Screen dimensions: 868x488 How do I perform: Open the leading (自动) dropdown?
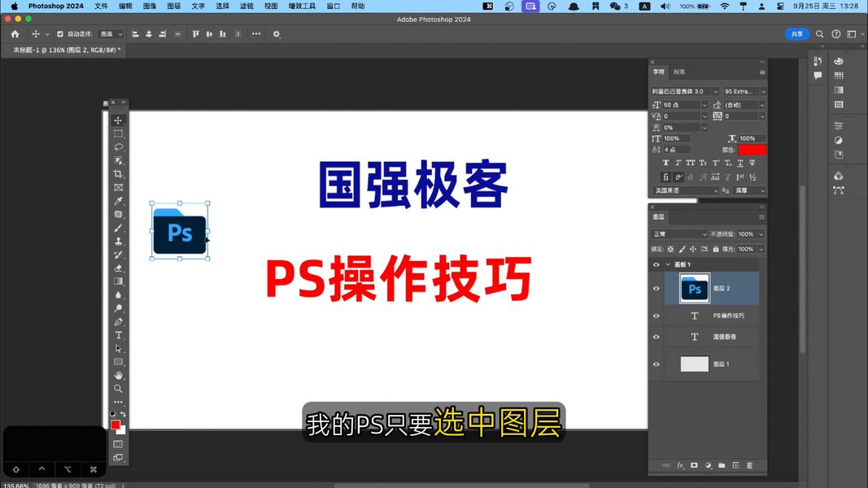[x=762, y=105]
